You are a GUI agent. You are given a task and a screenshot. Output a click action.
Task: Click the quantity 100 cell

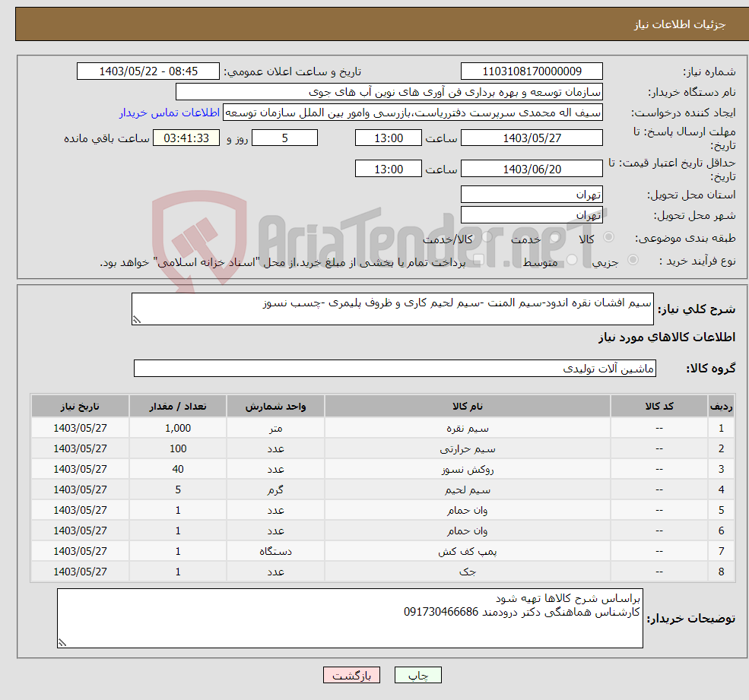pos(178,449)
